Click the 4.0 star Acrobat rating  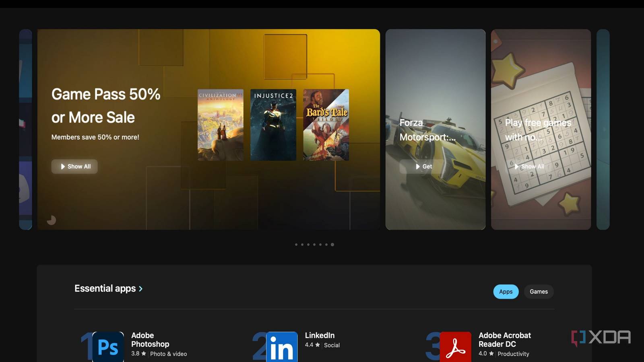[x=486, y=354]
